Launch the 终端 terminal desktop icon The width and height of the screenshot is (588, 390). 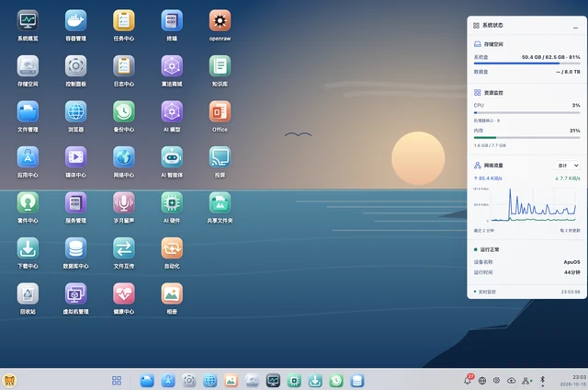172,21
